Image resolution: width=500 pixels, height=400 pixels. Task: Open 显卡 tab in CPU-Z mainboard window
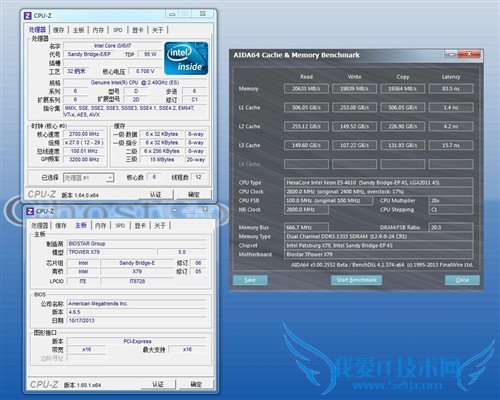click(x=140, y=226)
